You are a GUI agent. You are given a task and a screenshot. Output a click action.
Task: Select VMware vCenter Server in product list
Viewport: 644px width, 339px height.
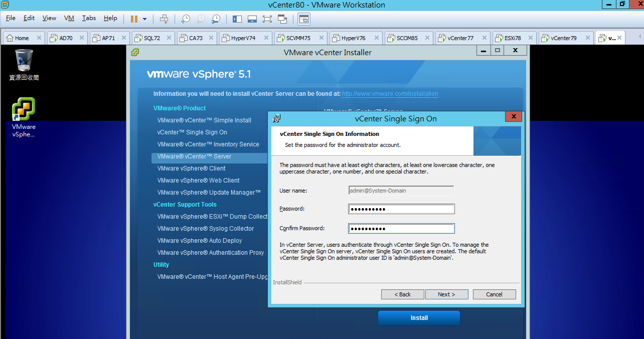click(194, 156)
